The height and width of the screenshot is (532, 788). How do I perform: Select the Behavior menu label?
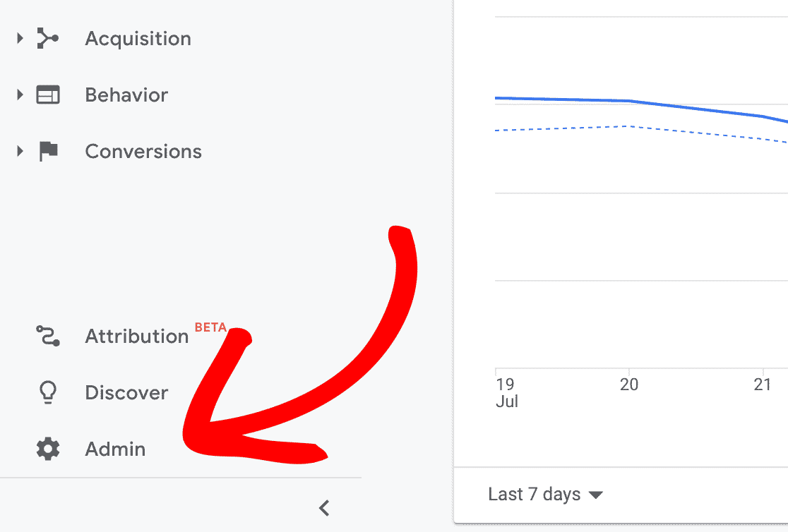point(126,95)
